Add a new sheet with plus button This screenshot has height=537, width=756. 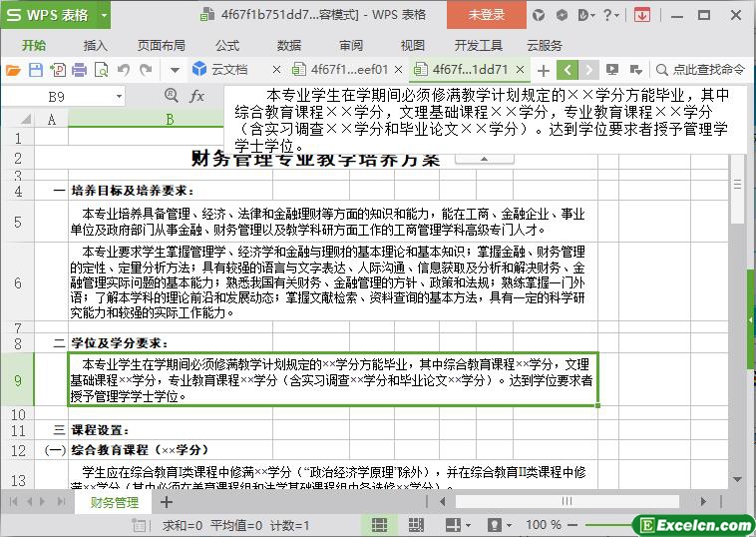[166, 502]
